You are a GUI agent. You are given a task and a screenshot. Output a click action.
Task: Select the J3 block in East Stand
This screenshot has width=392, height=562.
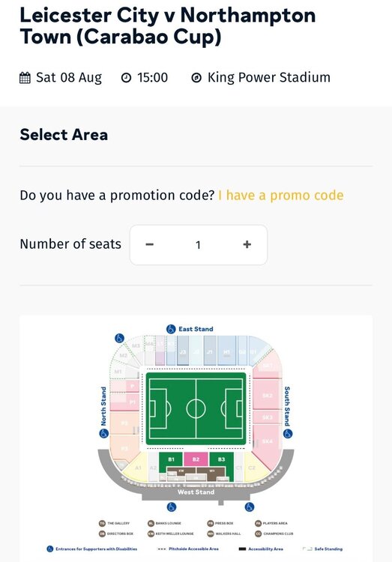click(x=183, y=351)
